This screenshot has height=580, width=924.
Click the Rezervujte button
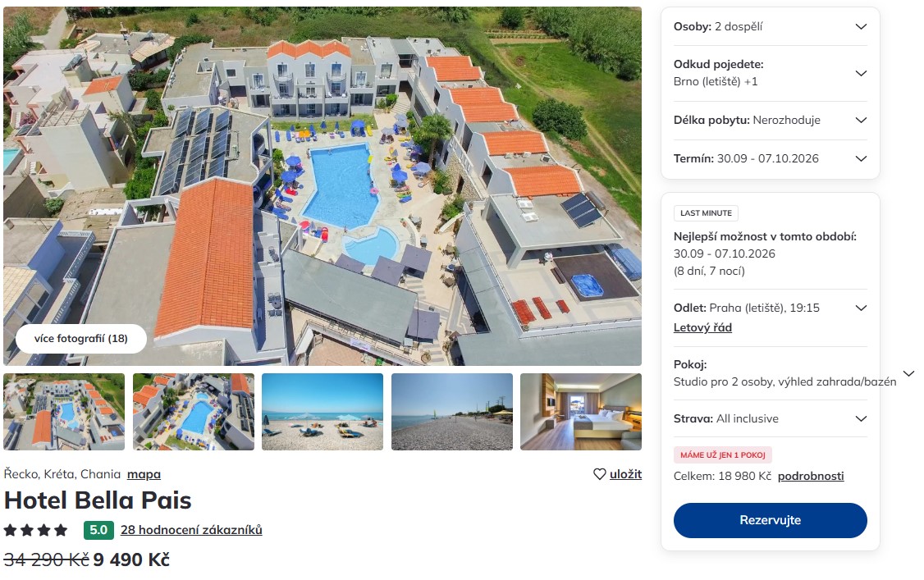pyautogui.click(x=771, y=520)
